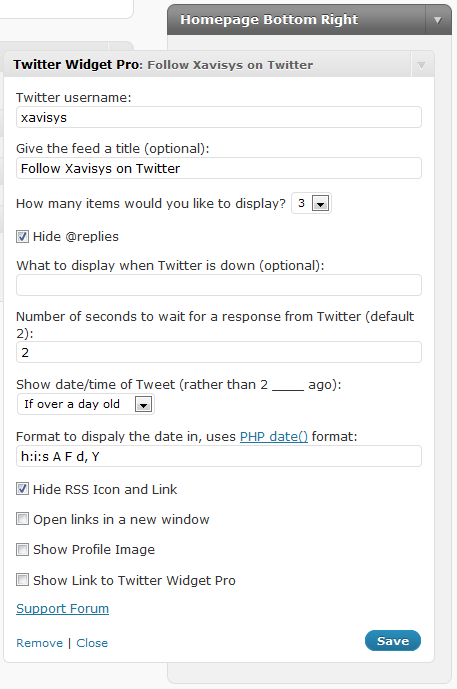
Task: Check Show Link to Twitter Widget Pro
Action: tap(22, 580)
